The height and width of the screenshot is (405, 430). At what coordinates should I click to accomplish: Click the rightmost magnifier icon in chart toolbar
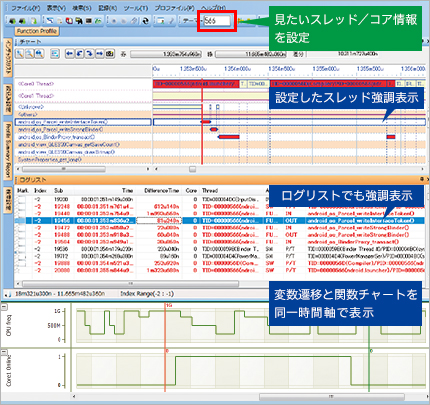click(39, 53)
